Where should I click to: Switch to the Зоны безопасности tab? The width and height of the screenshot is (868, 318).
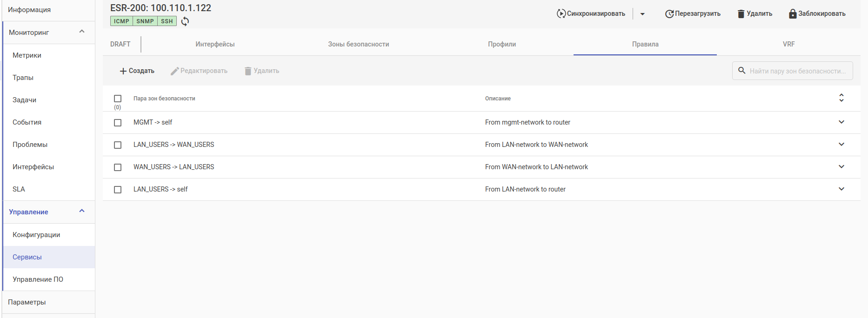pos(358,44)
